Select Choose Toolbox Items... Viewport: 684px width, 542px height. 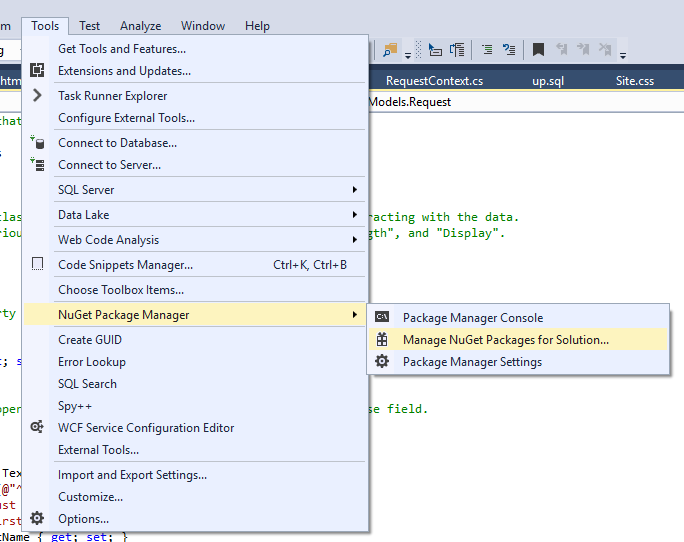[x=195, y=290]
